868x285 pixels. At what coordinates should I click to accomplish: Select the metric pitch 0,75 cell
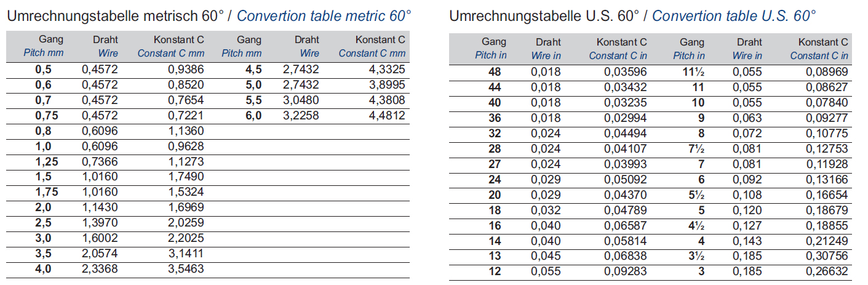click(x=43, y=115)
